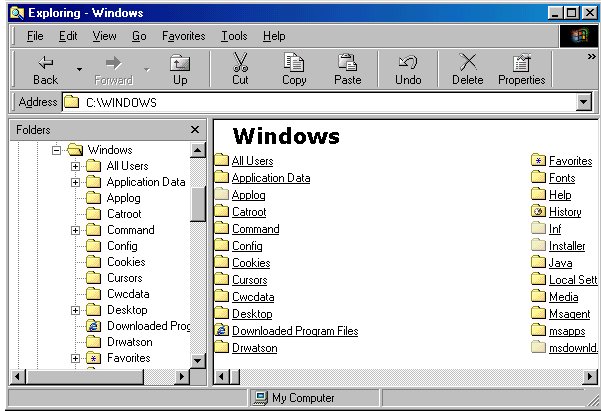This screenshot has width=601, height=411.
Task: Open the Go menu
Action: click(x=139, y=36)
